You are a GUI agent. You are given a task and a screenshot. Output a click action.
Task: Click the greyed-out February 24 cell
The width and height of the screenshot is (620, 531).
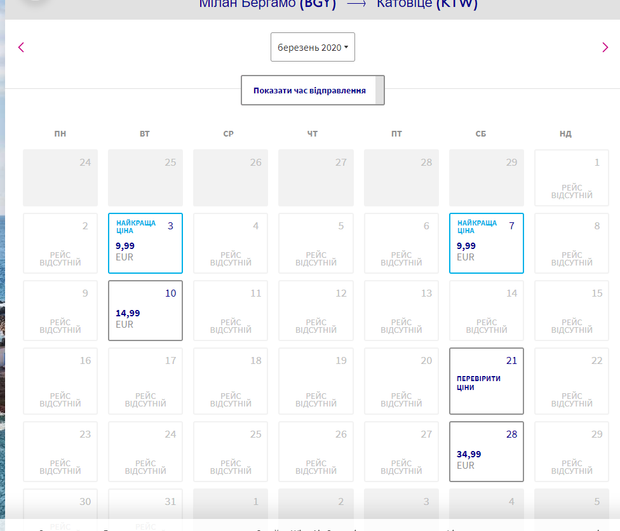click(x=60, y=178)
